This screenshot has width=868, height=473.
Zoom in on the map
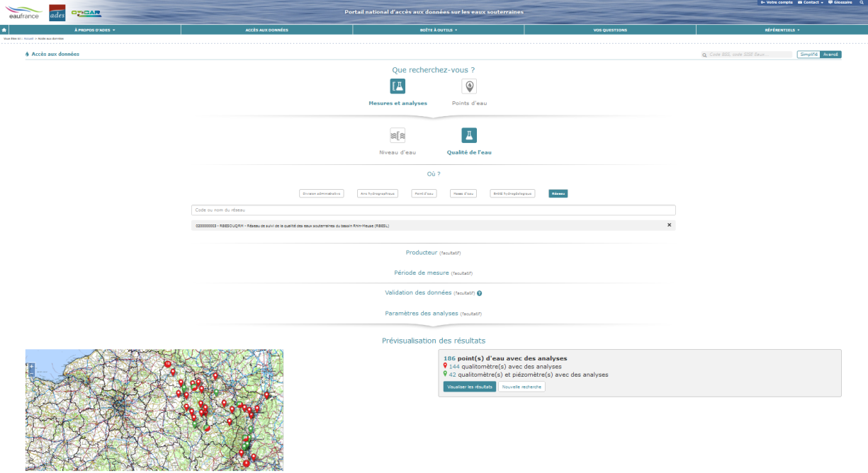point(30,366)
